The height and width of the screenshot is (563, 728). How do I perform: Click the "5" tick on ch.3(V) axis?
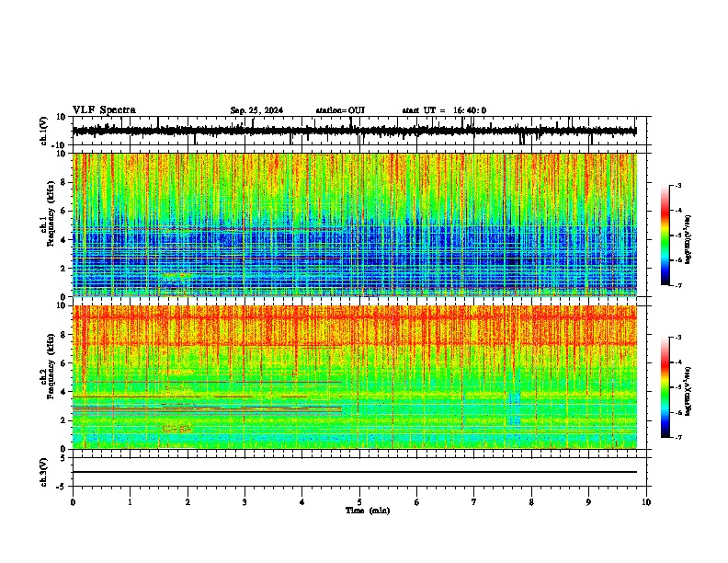[x=64, y=457]
